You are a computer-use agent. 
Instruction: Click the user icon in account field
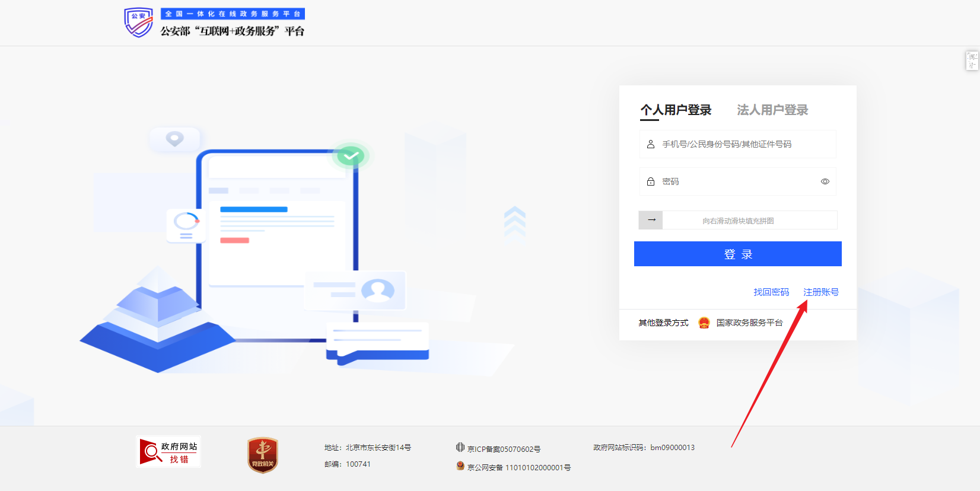[x=651, y=144]
